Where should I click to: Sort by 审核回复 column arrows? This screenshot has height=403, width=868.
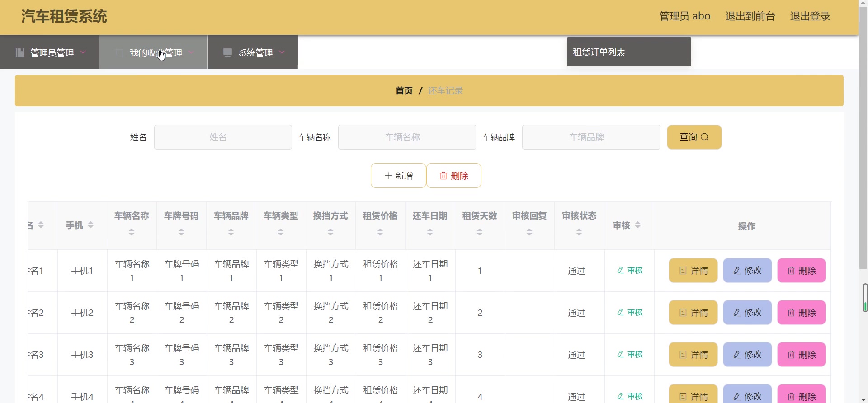point(529,232)
